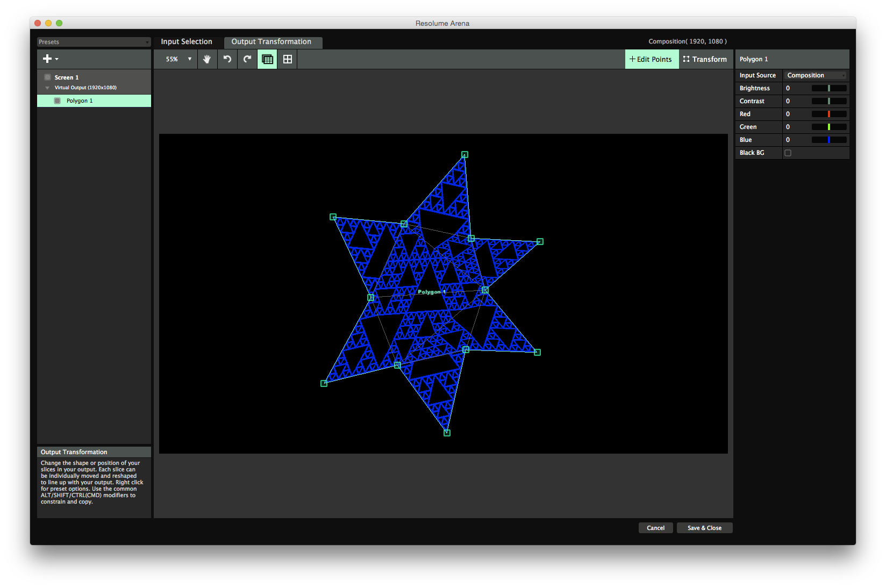Toggle the grid overlay icon

pos(288,59)
